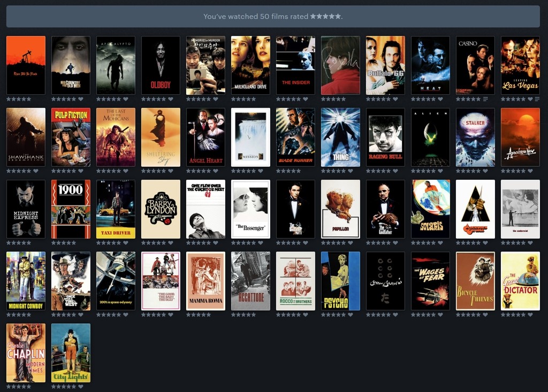Click the star rating under Midnight Cowboy
The width and height of the screenshot is (548, 392).
(19, 315)
